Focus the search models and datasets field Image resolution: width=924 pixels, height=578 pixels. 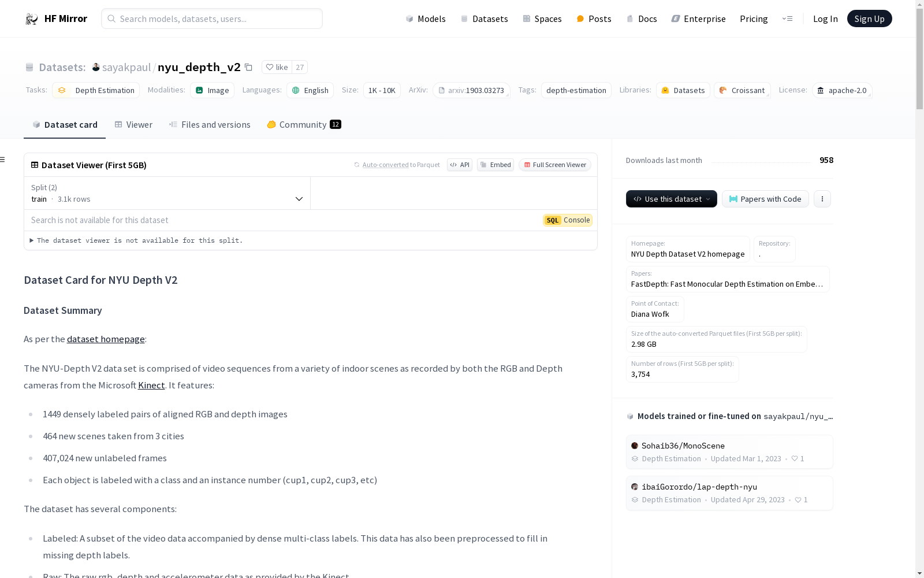(212, 19)
